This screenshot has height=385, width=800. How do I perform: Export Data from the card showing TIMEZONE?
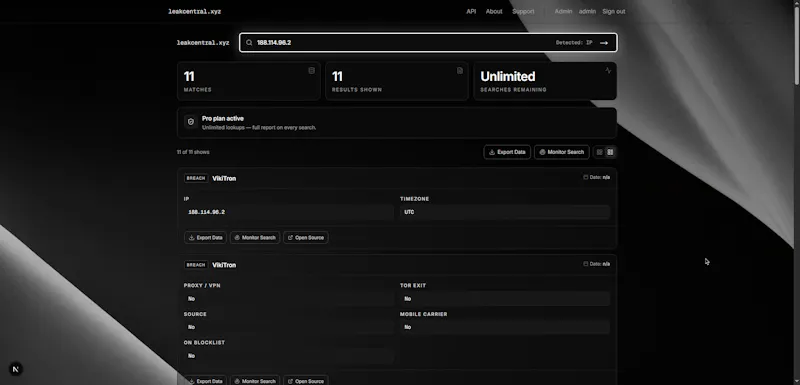(205, 238)
